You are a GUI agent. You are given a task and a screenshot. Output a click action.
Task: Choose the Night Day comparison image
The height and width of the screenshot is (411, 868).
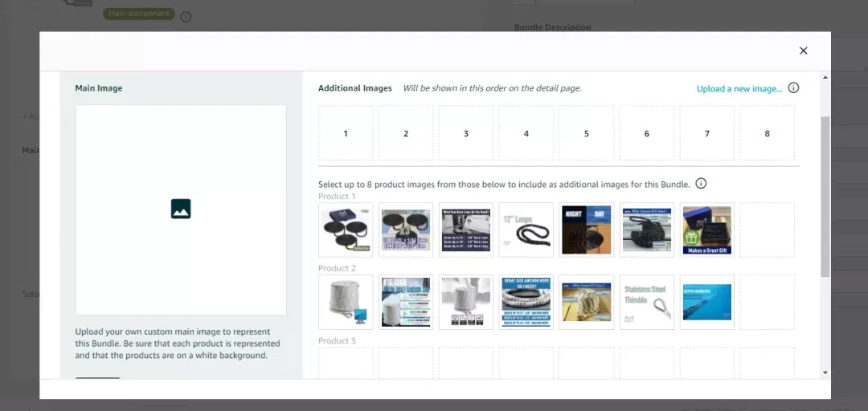(x=586, y=230)
